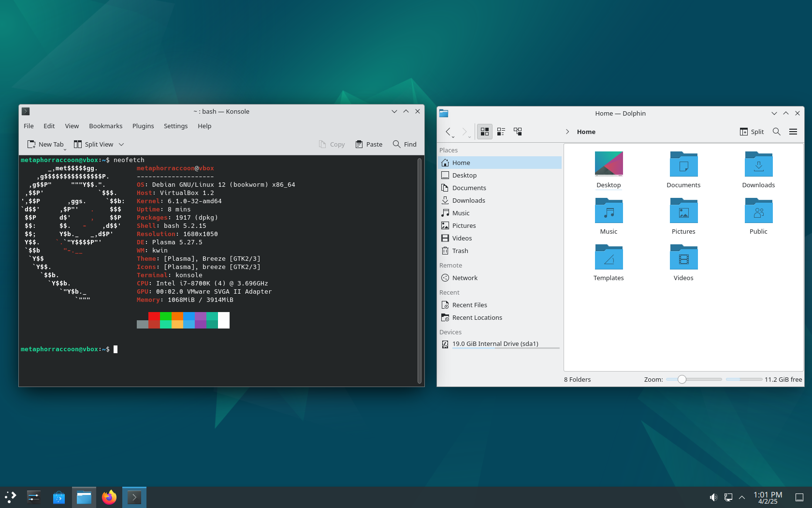Open Discover software center from taskbar
This screenshot has width=812, height=508.
tap(59, 497)
